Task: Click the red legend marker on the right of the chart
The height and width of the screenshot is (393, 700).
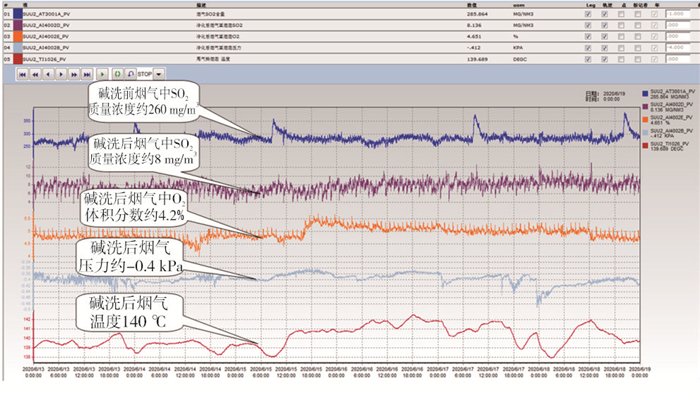Action: 645,146
